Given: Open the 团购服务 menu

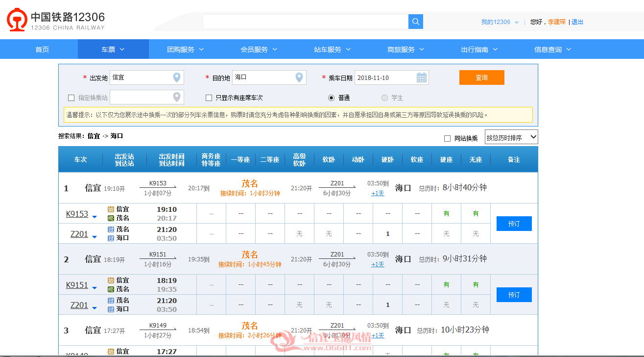Looking at the screenshot, I should 185,49.
